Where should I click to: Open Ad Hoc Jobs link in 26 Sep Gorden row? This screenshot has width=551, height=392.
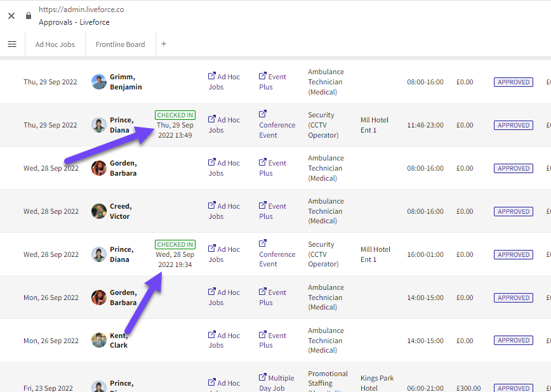[x=224, y=297]
